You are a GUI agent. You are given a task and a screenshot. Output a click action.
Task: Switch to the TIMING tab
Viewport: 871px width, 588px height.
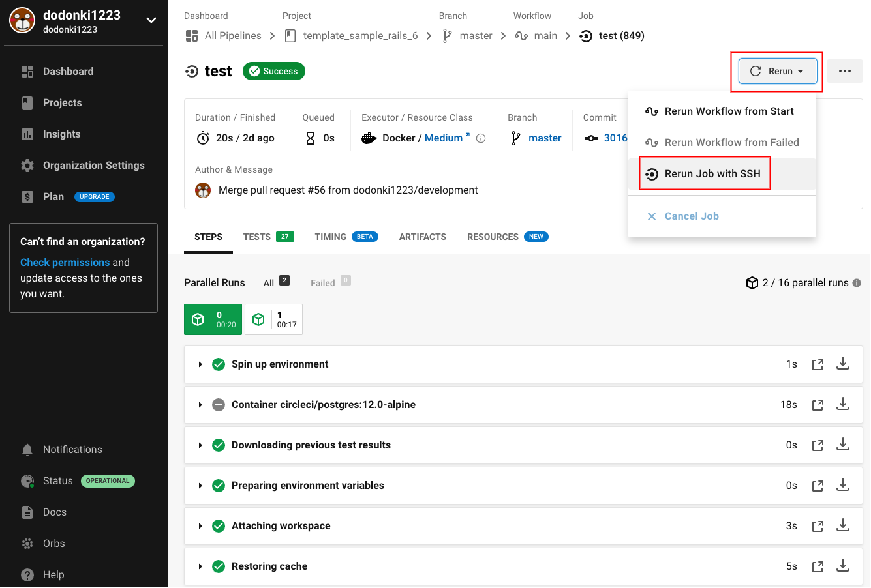click(x=346, y=237)
